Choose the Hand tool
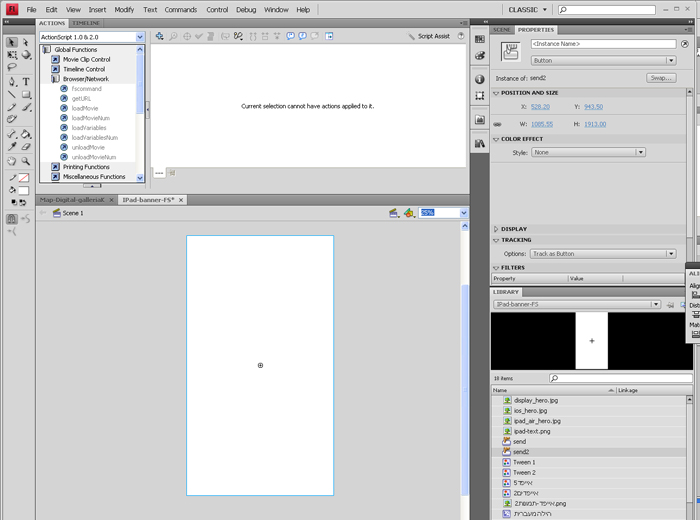 (12, 161)
